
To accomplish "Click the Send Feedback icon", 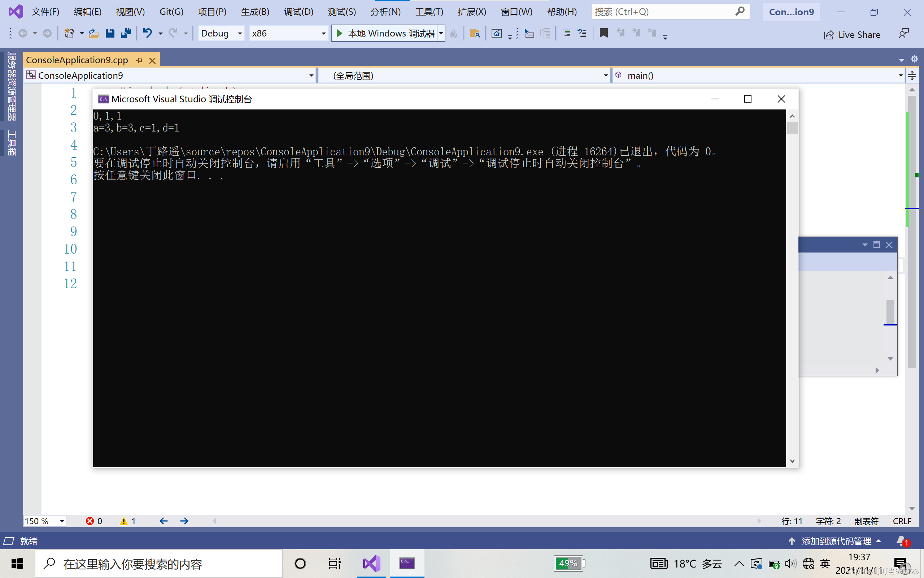I will pyautogui.click(x=904, y=34).
